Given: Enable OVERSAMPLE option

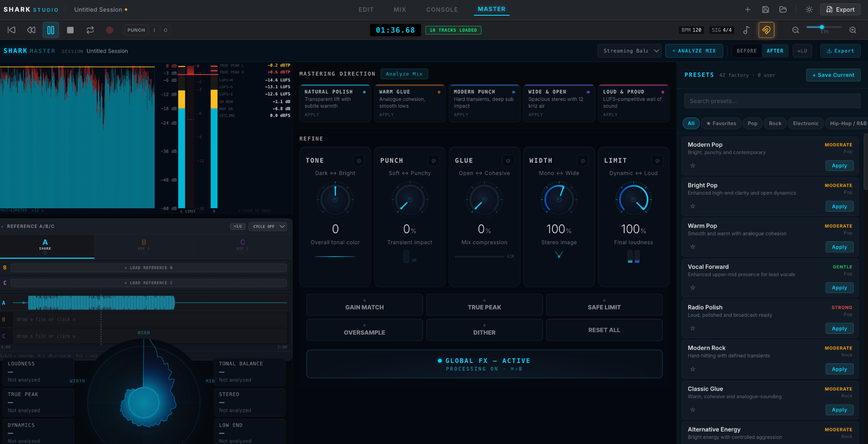Looking at the screenshot, I should 364,330.
